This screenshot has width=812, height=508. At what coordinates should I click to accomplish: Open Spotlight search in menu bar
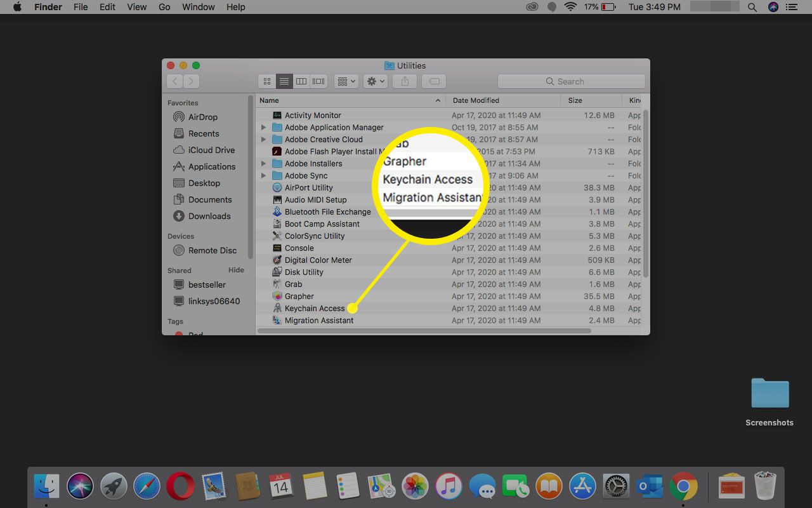(x=752, y=7)
